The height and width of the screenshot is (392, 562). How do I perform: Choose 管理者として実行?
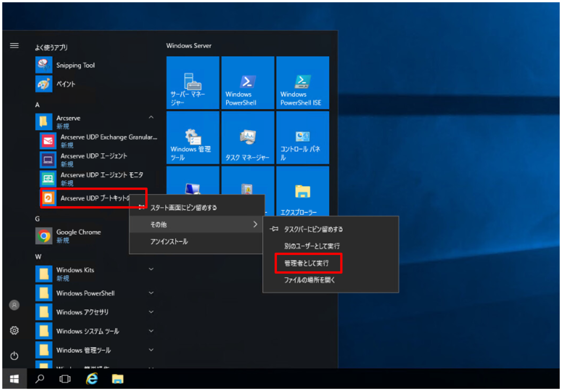click(x=331, y=263)
